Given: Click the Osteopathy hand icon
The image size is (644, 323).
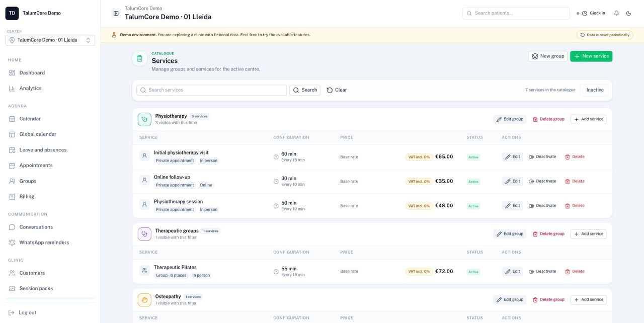Looking at the screenshot, I should (x=144, y=300).
